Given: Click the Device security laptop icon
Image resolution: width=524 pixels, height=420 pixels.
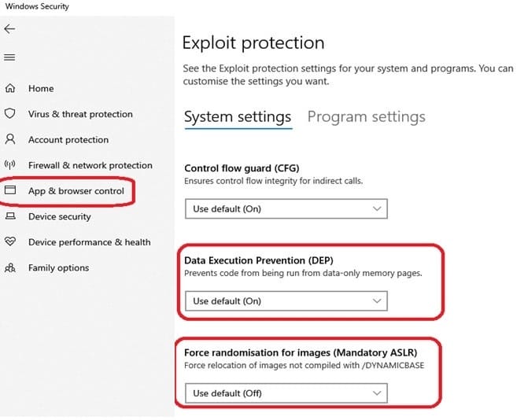Looking at the screenshot, I should pos(10,216).
